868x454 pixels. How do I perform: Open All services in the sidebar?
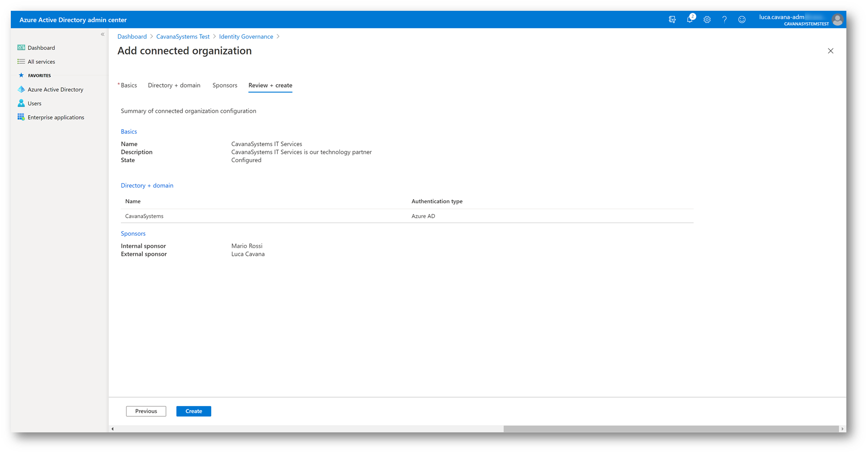click(41, 62)
